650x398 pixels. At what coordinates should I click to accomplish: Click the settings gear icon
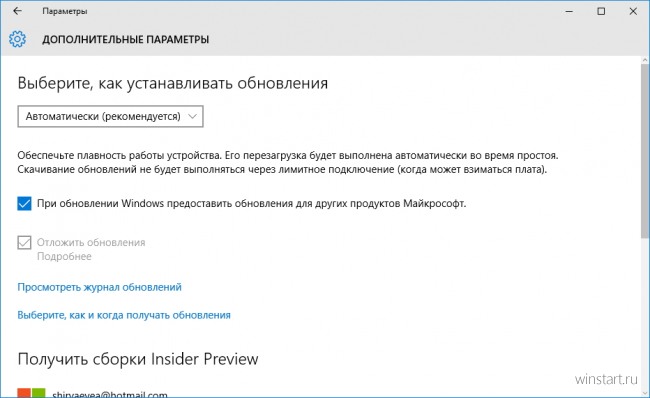coord(17,39)
